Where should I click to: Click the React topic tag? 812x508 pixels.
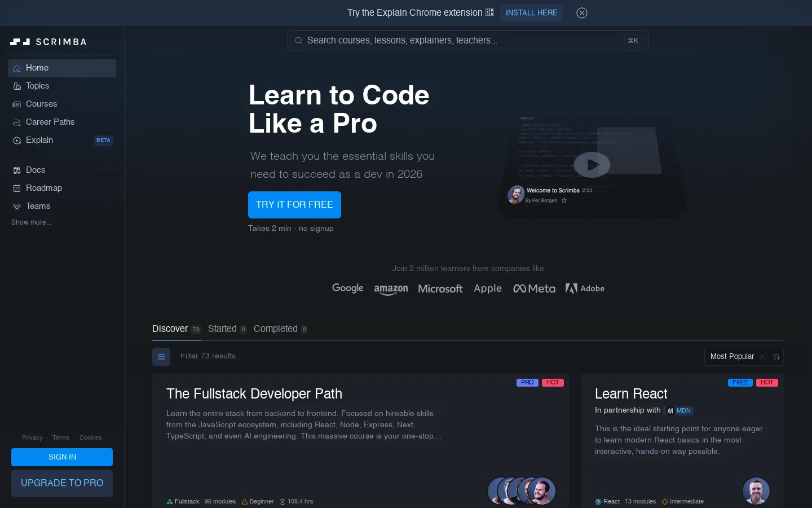[x=607, y=501]
